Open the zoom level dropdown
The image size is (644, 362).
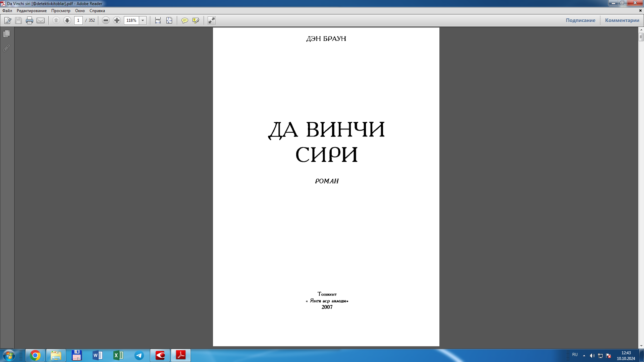[x=143, y=20]
